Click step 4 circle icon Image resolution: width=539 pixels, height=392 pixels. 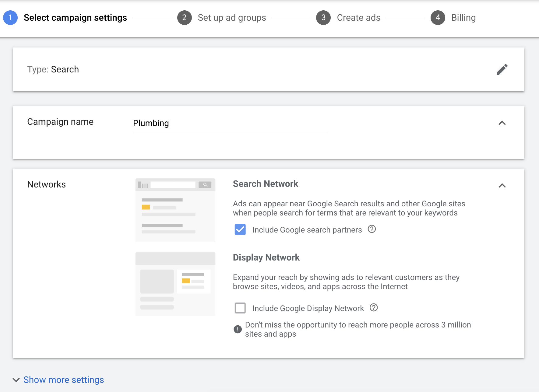pos(438,18)
